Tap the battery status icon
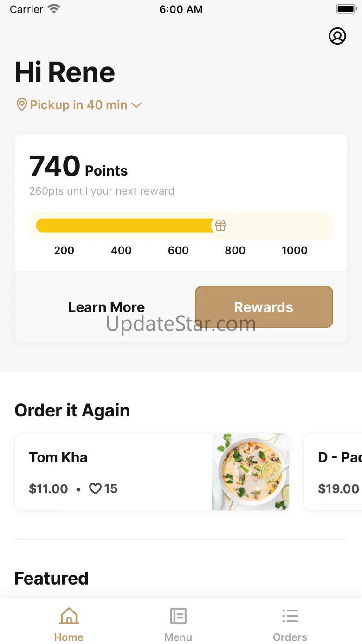Image resolution: width=362 pixels, height=644 pixels. coord(345,9)
